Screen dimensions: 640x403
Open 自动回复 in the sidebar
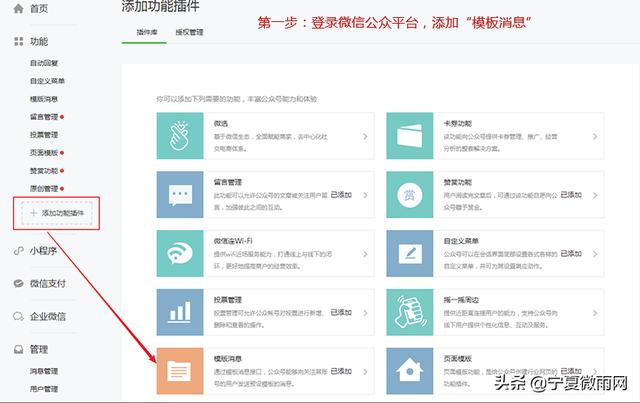[43, 63]
